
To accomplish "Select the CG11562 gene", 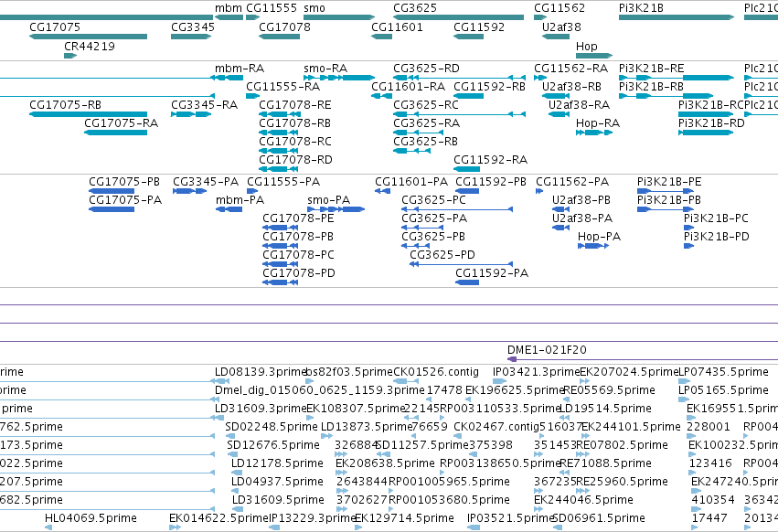I will pos(539,17).
